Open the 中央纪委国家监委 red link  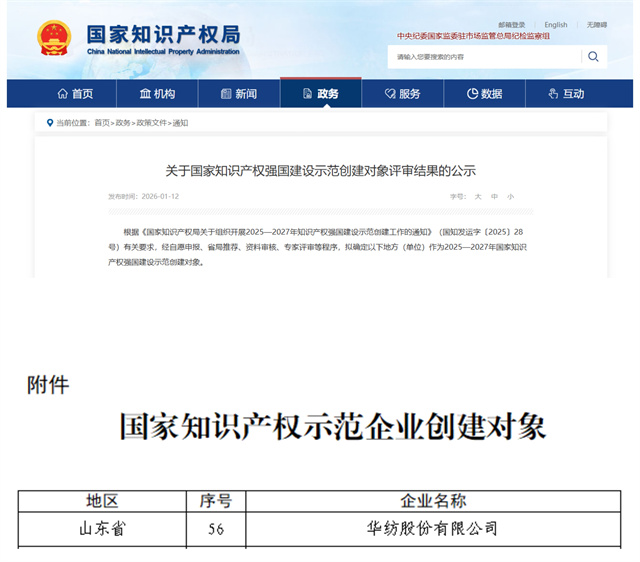pos(473,36)
